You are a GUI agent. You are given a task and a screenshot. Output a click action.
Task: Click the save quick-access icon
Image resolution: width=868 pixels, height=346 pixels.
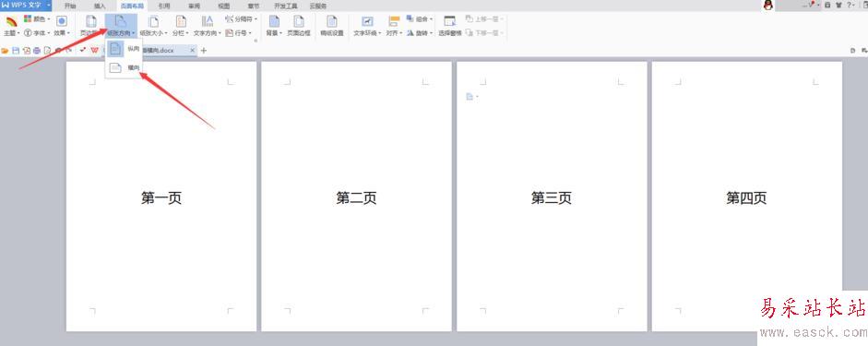click(16, 51)
